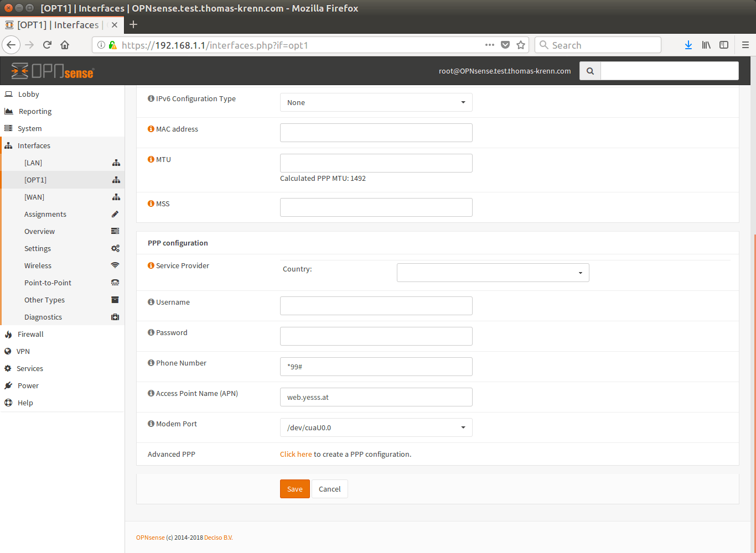Click the Service Provider info icon
Image resolution: width=756 pixels, height=553 pixels.
click(x=151, y=265)
